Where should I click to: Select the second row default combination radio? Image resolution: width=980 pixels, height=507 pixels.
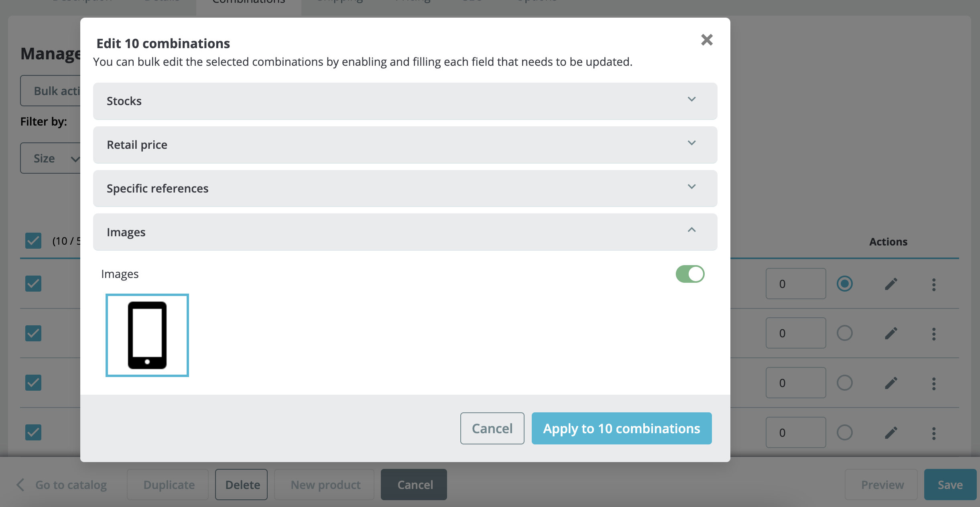(x=844, y=333)
